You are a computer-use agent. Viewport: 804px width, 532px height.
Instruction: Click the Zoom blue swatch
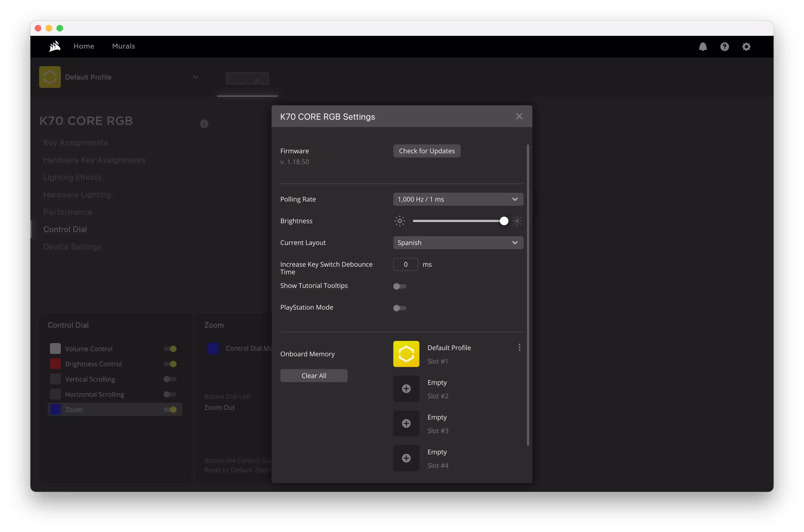55,410
